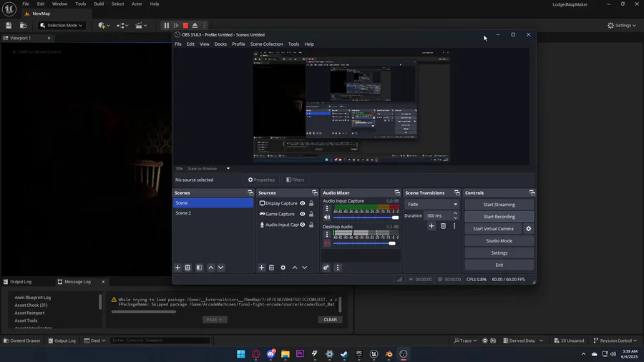The height and width of the screenshot is (362, 644).
Task: Lock the Display Capture source
Action: tap(311, 203)
